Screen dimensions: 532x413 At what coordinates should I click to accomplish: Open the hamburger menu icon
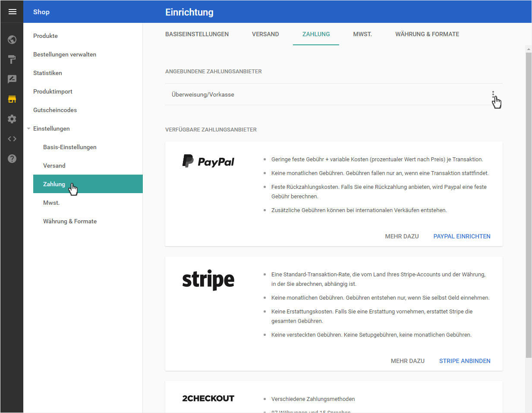click(x=12, y=12)
